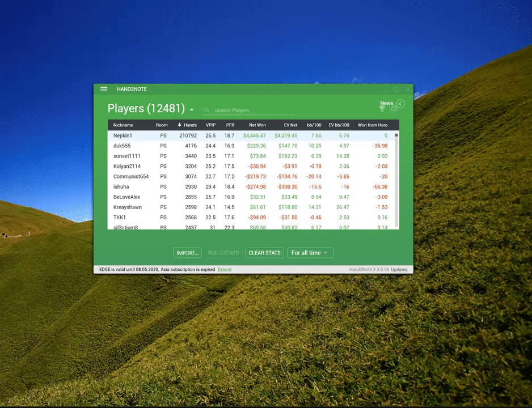Image resolution: width=532 pixels, height=408 pixels.
Task: Open the For all time dropdown
Action: [x=310, y=253]
